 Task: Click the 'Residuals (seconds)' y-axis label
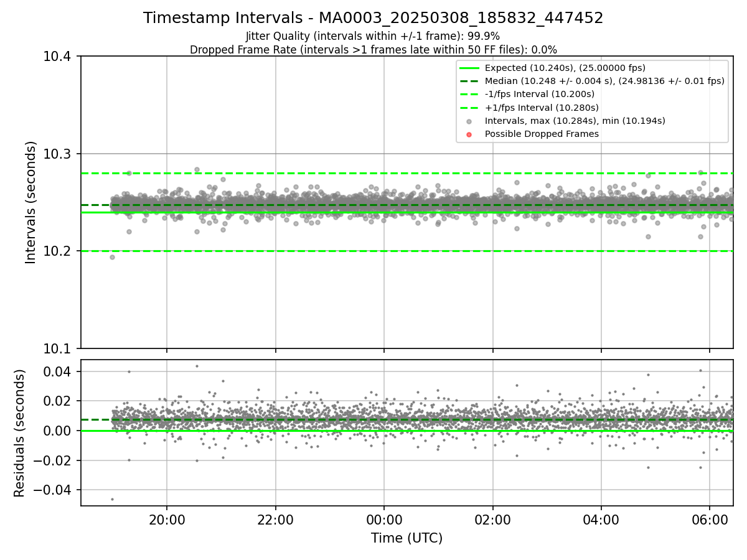click(20, 432)
